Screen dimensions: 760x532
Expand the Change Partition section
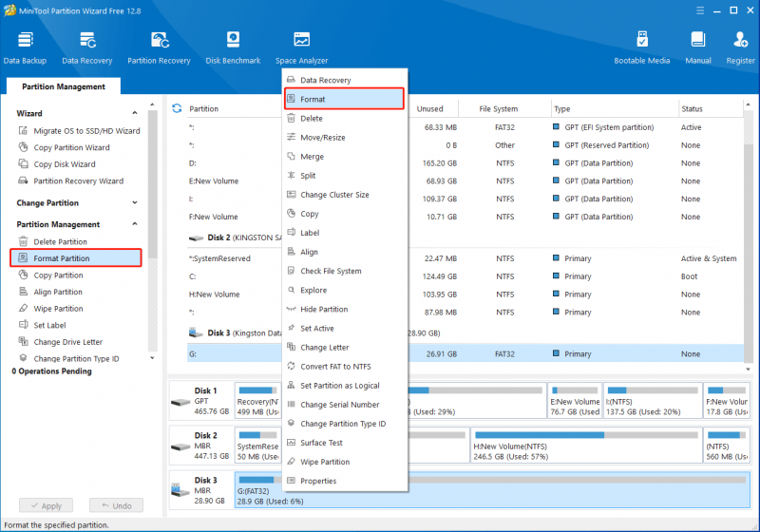pos(135,202)
